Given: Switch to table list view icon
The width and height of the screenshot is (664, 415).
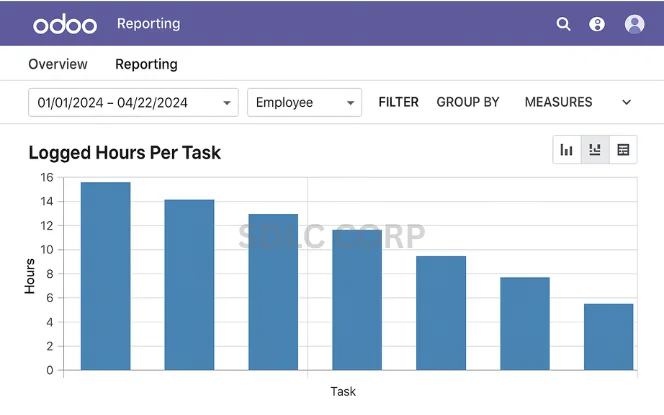Looking at the screenshot, I should point(623,149).
